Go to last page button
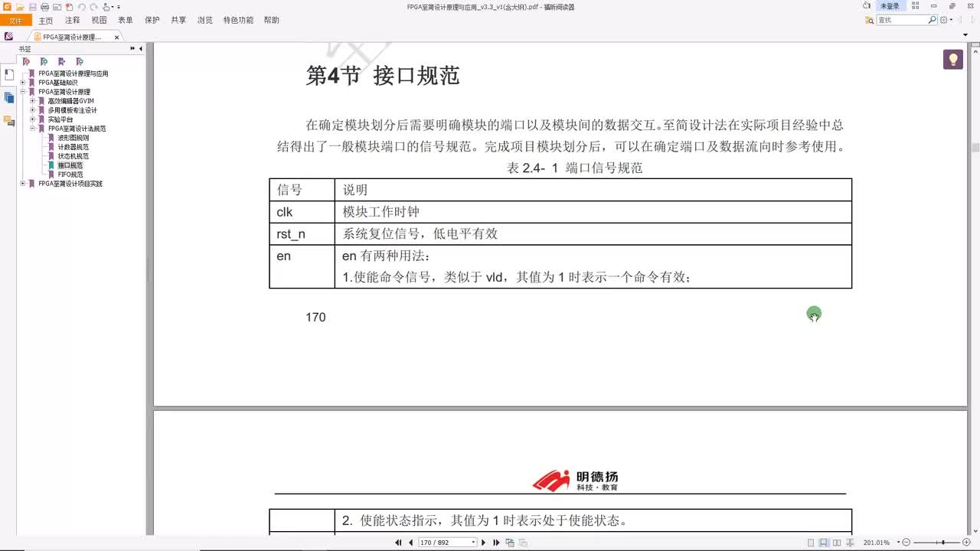 click(x=495, y=543)
